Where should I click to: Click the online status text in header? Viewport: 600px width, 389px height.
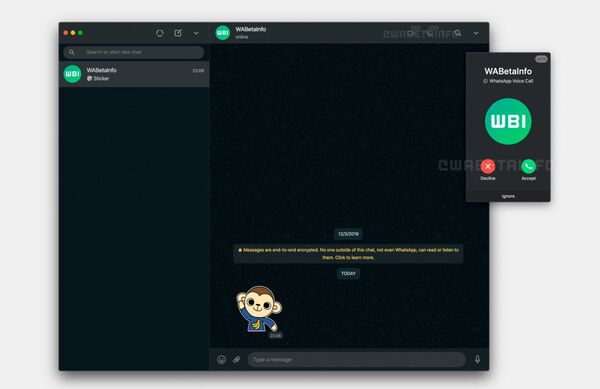click(242, 37)
